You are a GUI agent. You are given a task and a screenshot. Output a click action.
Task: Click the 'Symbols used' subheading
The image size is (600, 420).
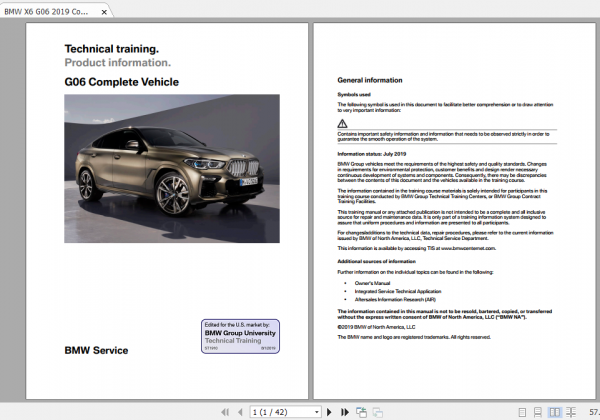(x=354, y=94)
